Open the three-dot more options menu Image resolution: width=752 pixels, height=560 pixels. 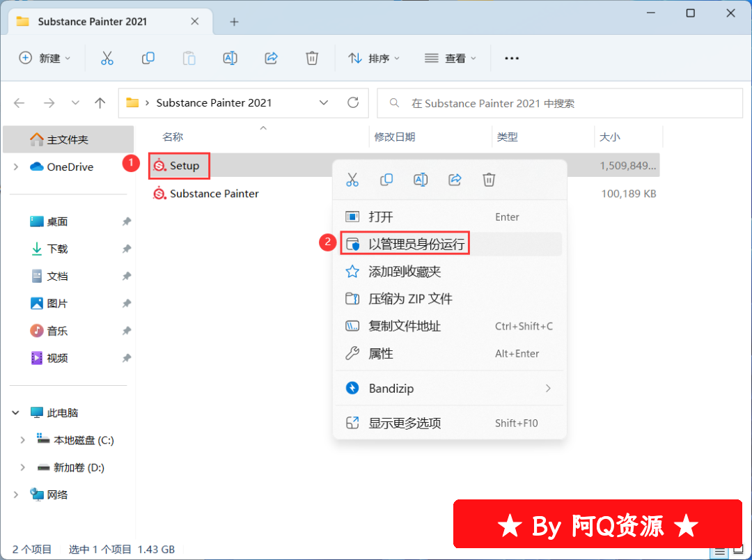pos(512,59)
